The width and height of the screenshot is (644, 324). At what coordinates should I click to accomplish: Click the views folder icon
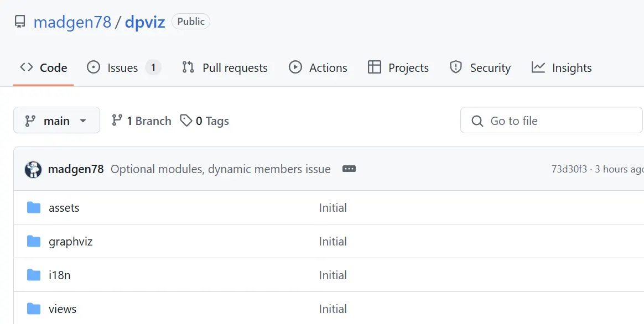(34, 309)
